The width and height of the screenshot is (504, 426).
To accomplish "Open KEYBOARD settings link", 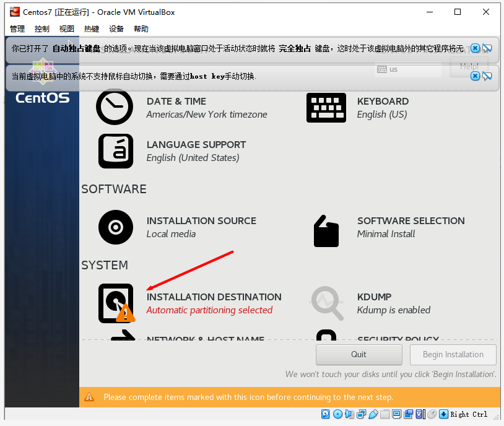I will 383,102.
